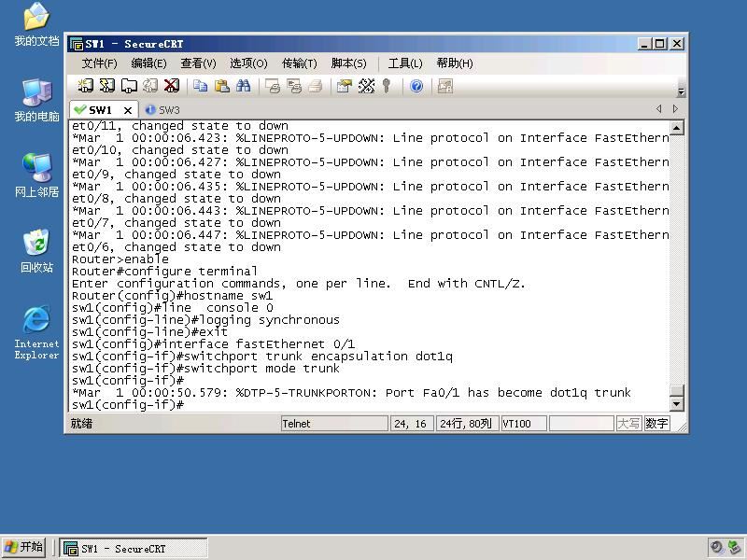Click 数字 num lock indicator
Screen dimensions: 747x560
(x=656, y=424)
